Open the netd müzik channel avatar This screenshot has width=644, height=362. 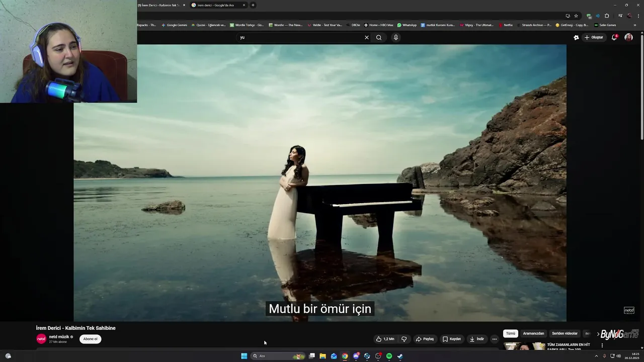(41, 339)
